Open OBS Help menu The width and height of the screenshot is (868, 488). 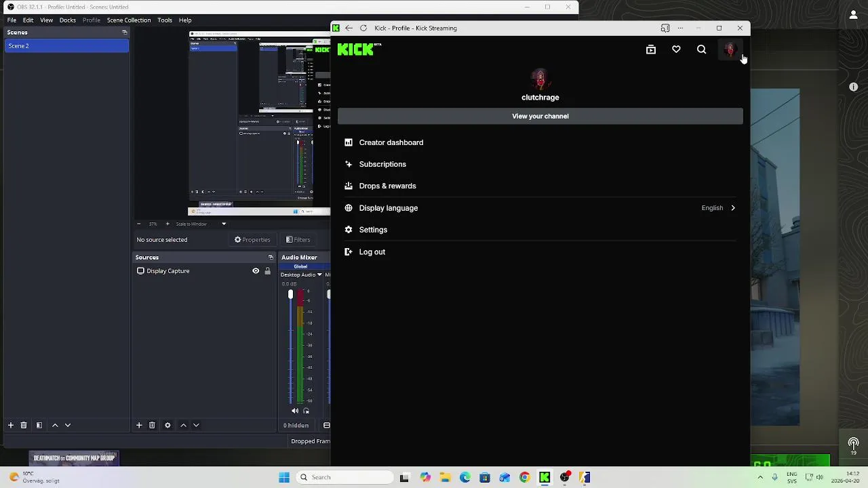click(185, 20)
